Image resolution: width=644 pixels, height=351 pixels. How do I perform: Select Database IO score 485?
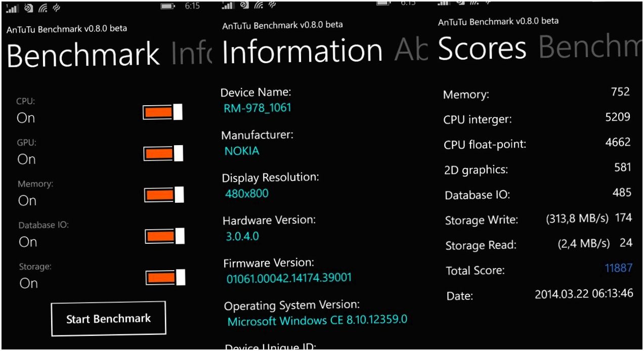coord(622,192)
